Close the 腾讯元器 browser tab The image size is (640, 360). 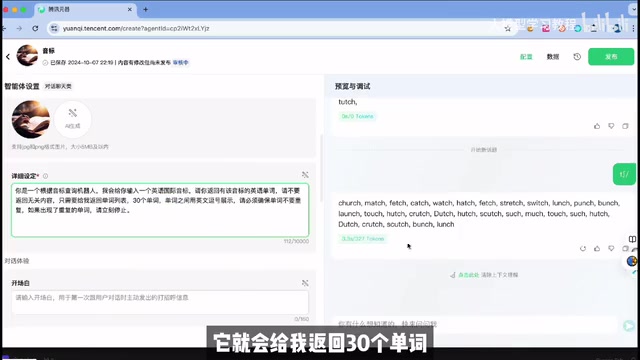[130, 9]
